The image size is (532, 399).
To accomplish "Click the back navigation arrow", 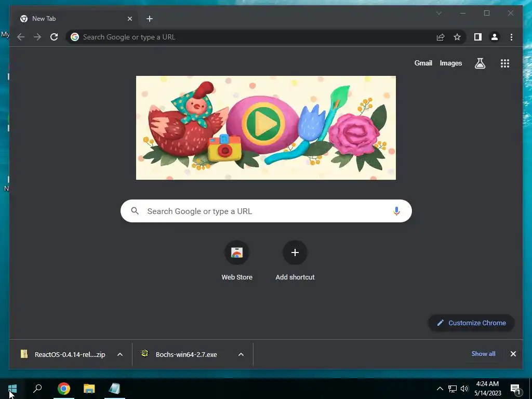I will click(x=21, y=37).
